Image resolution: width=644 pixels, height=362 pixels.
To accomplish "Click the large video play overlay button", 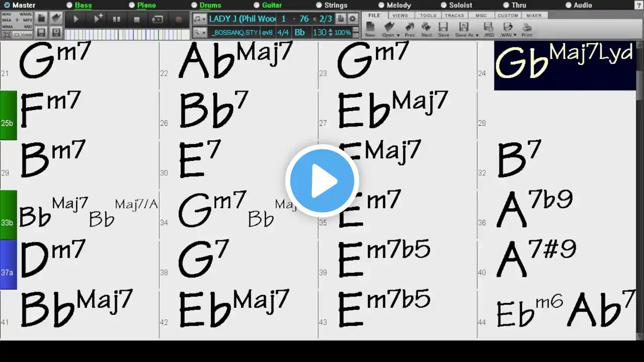I will (322, 180).
